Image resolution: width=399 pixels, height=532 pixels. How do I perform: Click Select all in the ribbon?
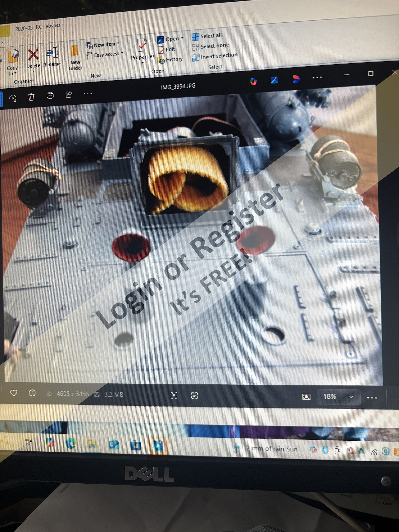[211, 36]
